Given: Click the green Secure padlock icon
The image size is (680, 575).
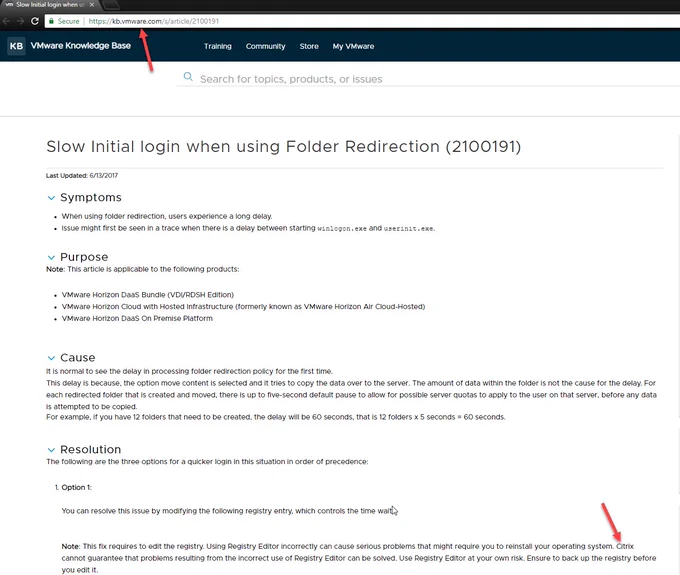Looking at the screenshot, I should click(x=51, y=21).
